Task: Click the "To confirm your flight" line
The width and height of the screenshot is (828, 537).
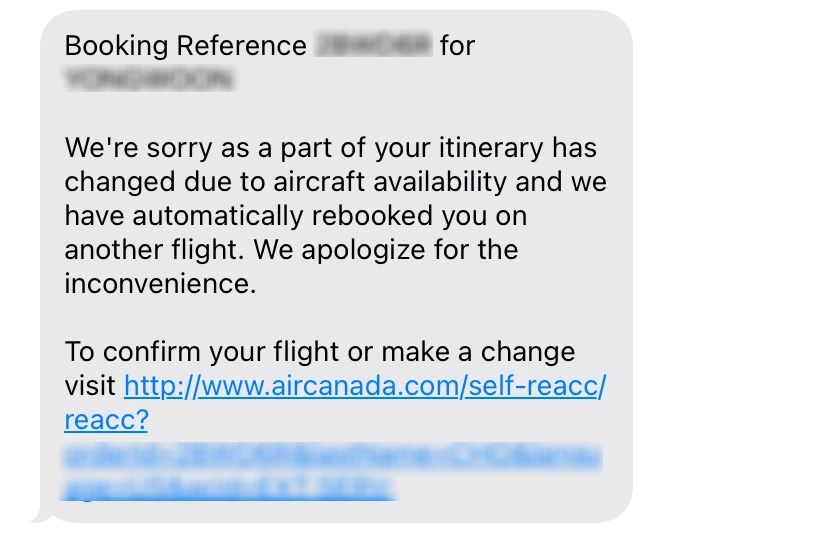Action: click(319, 352)
